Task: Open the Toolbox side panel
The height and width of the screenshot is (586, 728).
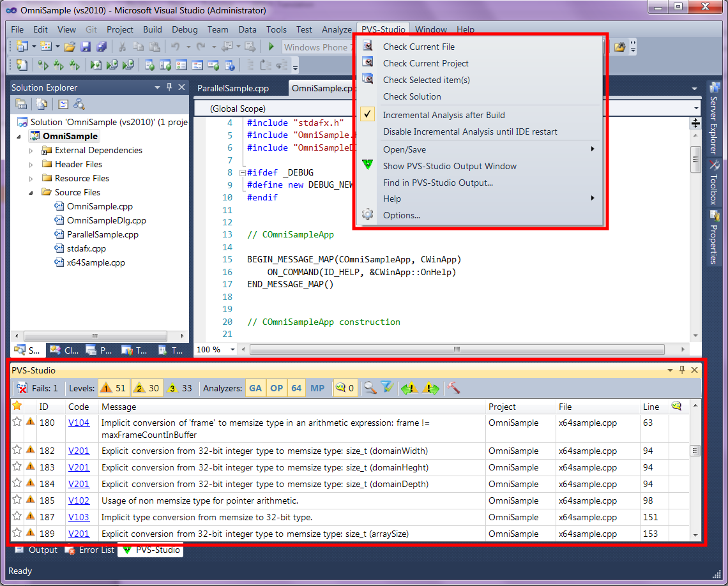Action: coord(714,183)
